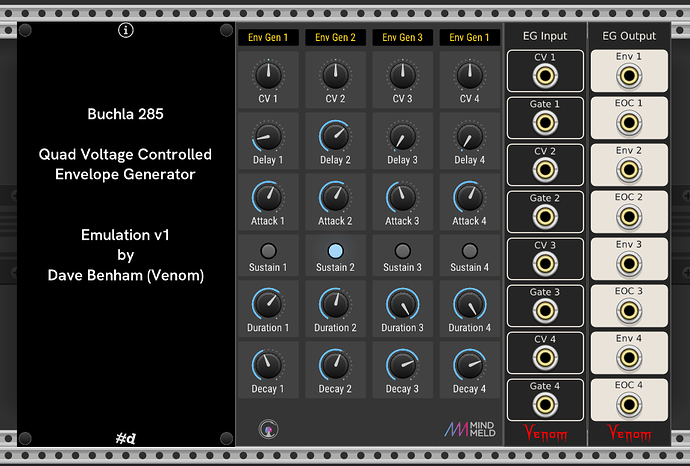Viewport: 690px width, 466px height.
Task: Click the CV 3 knob
Action: point(403,75)
